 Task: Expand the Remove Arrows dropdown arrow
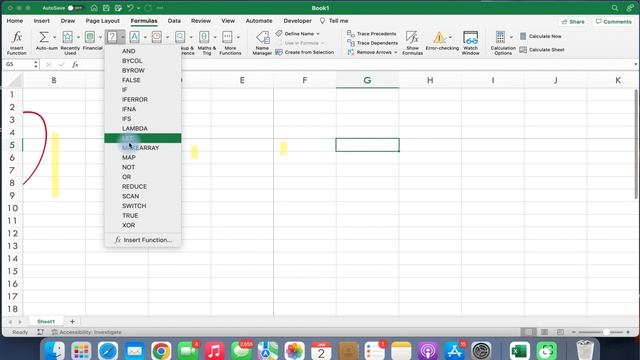coord(396,52)
